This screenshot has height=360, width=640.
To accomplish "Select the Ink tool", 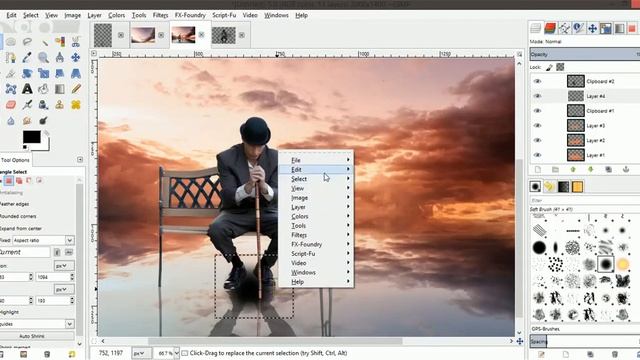I will coord(43,105).
